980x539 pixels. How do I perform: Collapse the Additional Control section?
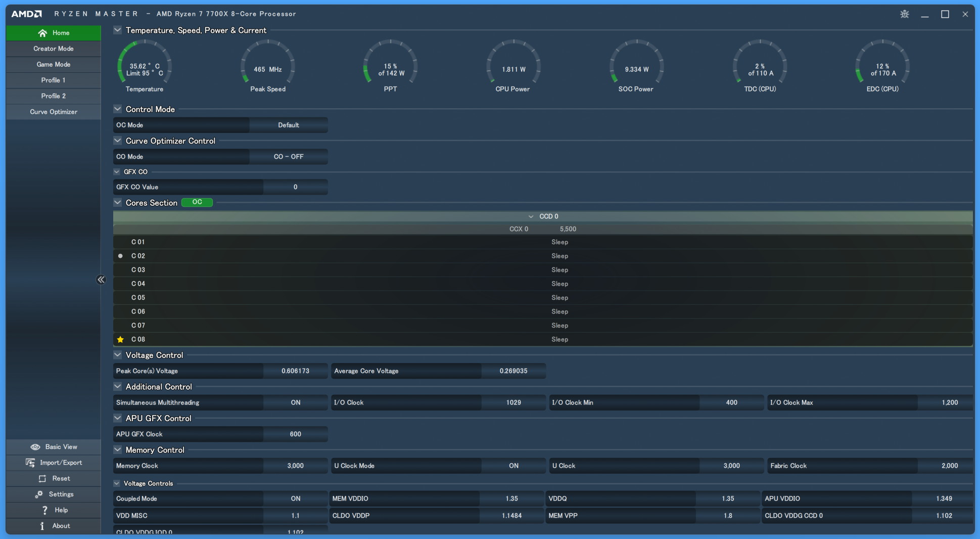pos(118,387)
